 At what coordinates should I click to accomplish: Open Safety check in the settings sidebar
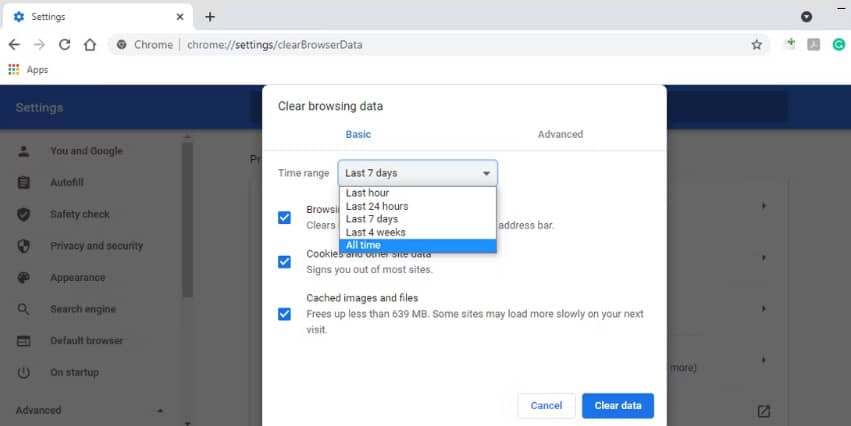[79, 214]
